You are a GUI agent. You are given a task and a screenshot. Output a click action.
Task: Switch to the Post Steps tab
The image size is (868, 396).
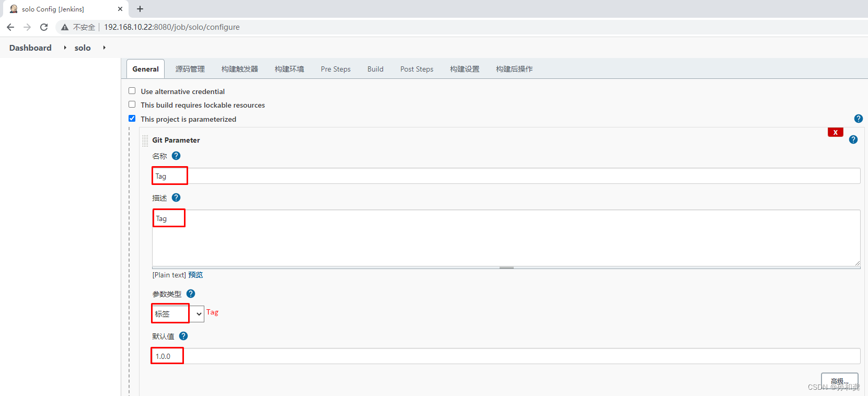click(417, 69)
